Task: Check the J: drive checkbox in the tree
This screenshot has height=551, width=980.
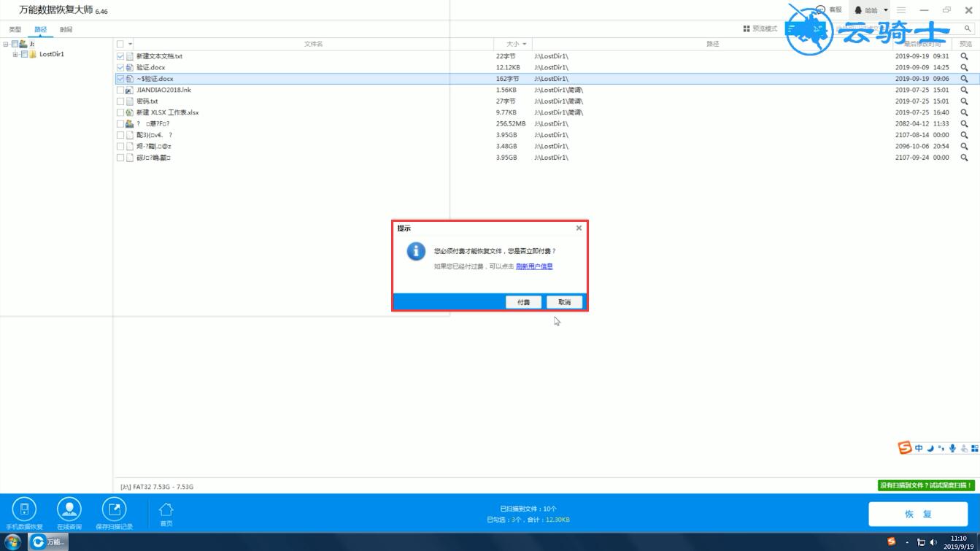Action: [15, 44]
